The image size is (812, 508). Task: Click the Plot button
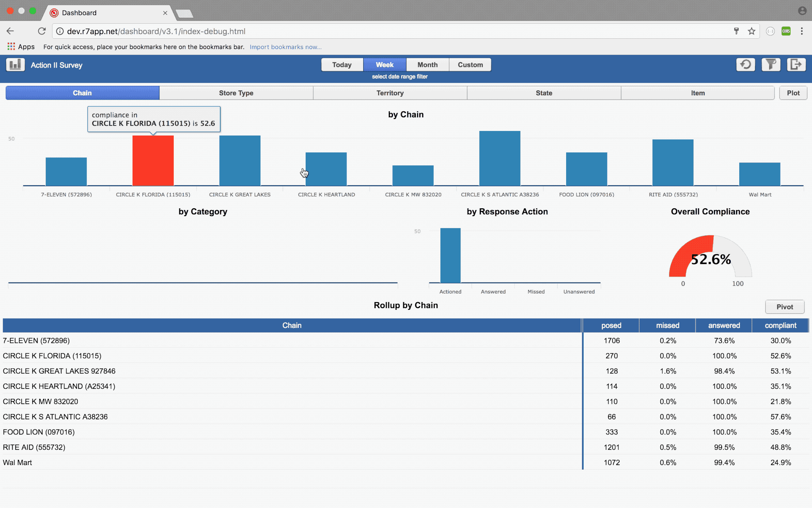point(793,93)
